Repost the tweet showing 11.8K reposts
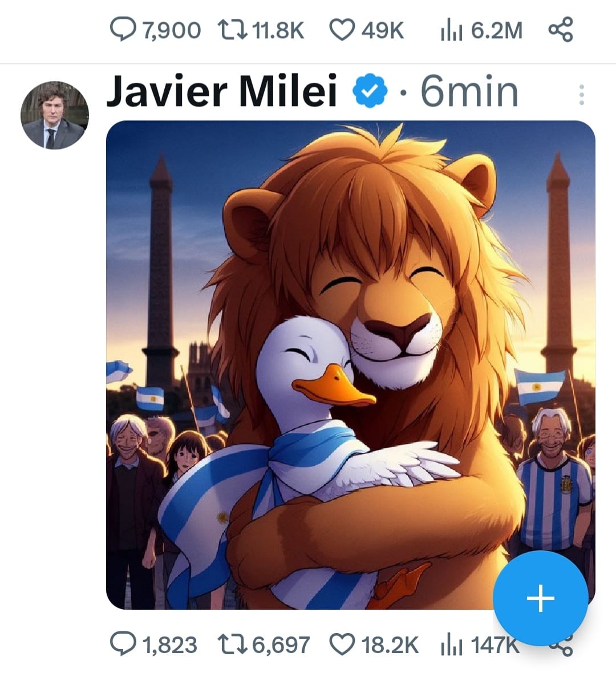 [x=232, y=30]
